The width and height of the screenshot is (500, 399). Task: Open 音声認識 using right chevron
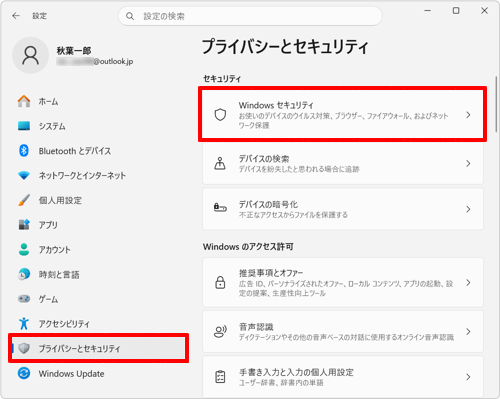click(468, 331)
